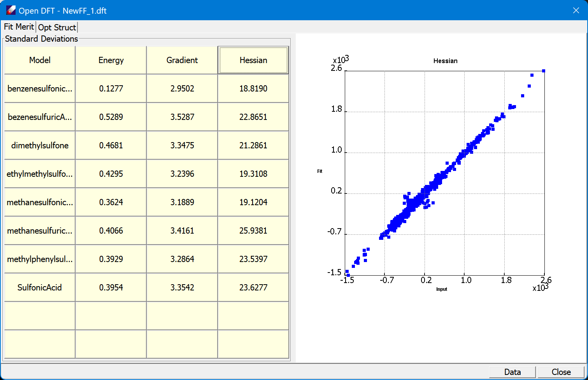This screenshot has height=380, width=588.
Task: Click the application icon in title bar
Action: (11, 11)
